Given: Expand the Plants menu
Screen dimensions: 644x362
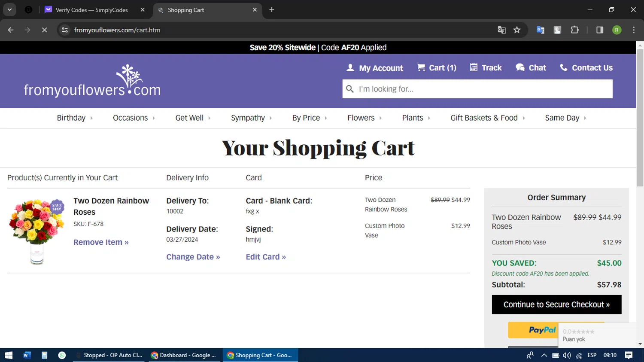Looking at the screenshot, I should 416,118.
